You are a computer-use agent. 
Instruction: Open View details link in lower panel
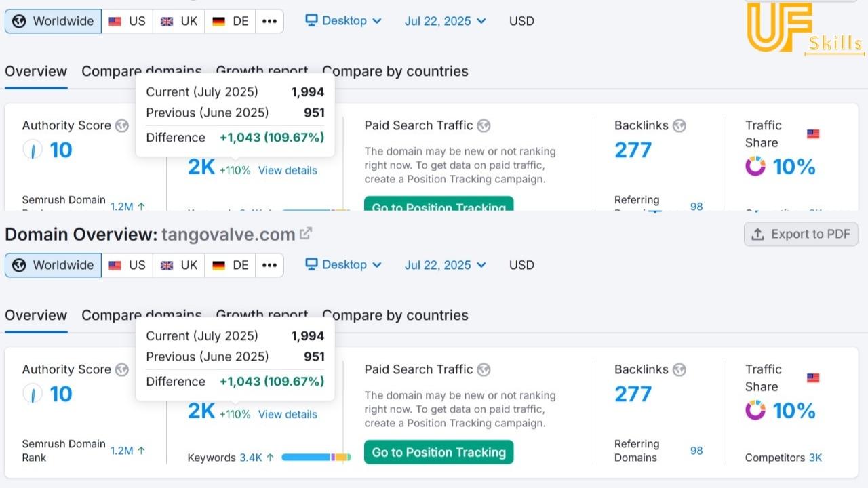pos(288,414)
